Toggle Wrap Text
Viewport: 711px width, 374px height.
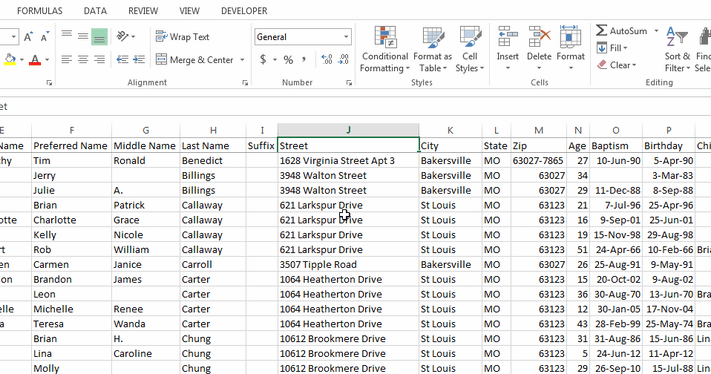pyautogui.click(x=182, y=37)
